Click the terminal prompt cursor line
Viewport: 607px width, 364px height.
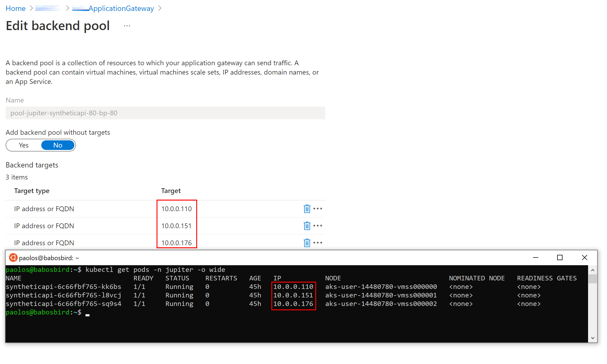tap(48, 312)
